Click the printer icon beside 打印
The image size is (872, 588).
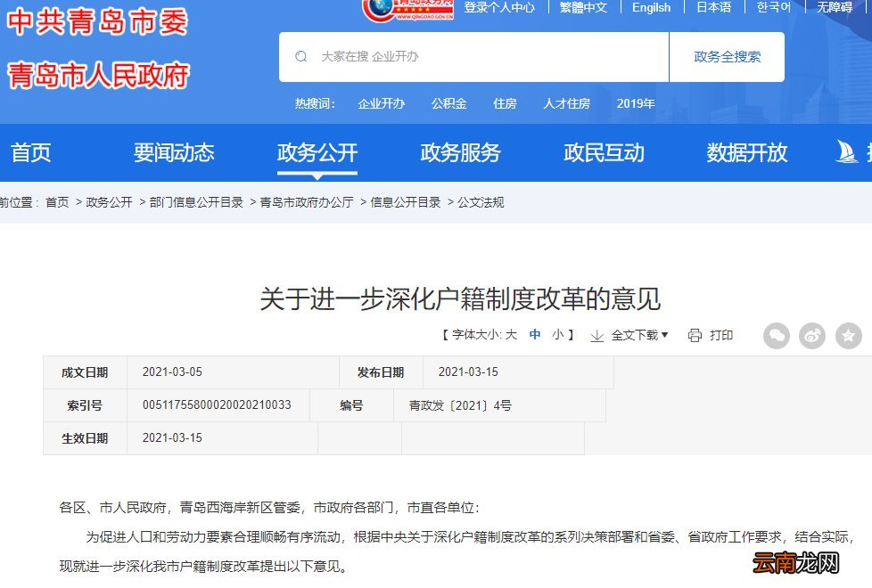coord(693,336)
